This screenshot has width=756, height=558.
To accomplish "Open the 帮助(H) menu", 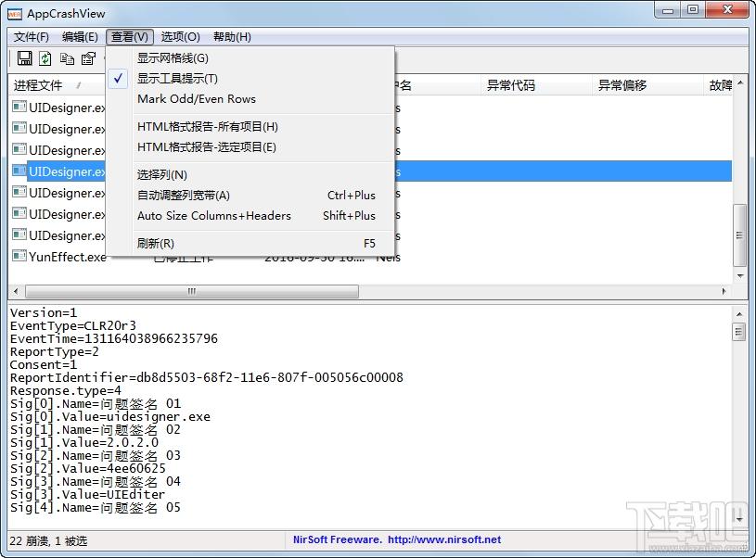I will (x=232, y=37).
